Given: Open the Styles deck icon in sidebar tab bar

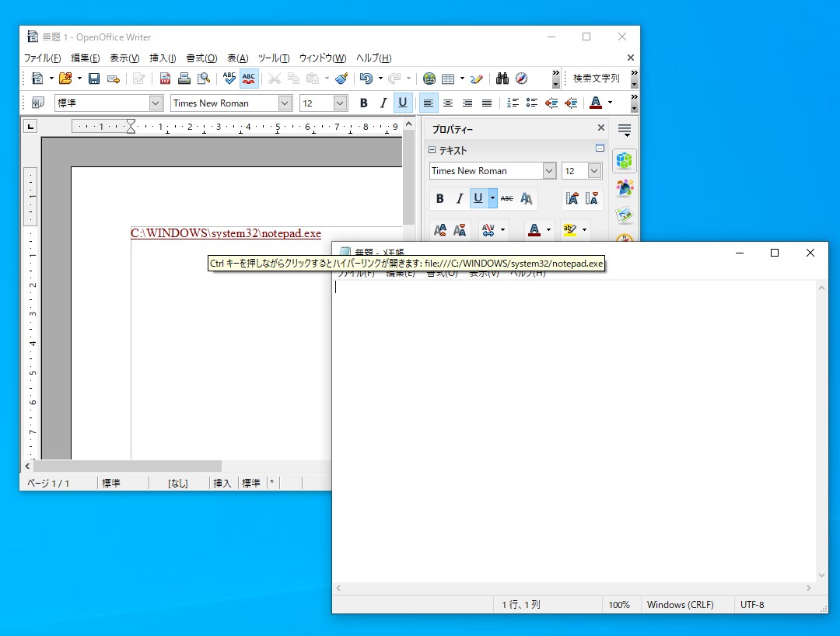Looking at the screenshot, I should pyautogui.click(x=624, y=187).
